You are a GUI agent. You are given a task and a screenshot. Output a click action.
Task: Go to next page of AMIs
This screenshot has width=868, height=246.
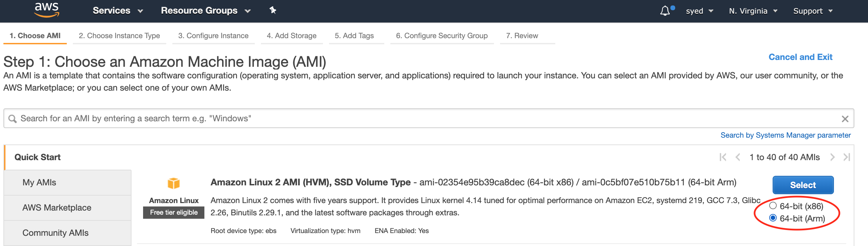pyautogui.click(x=832, y=157)
